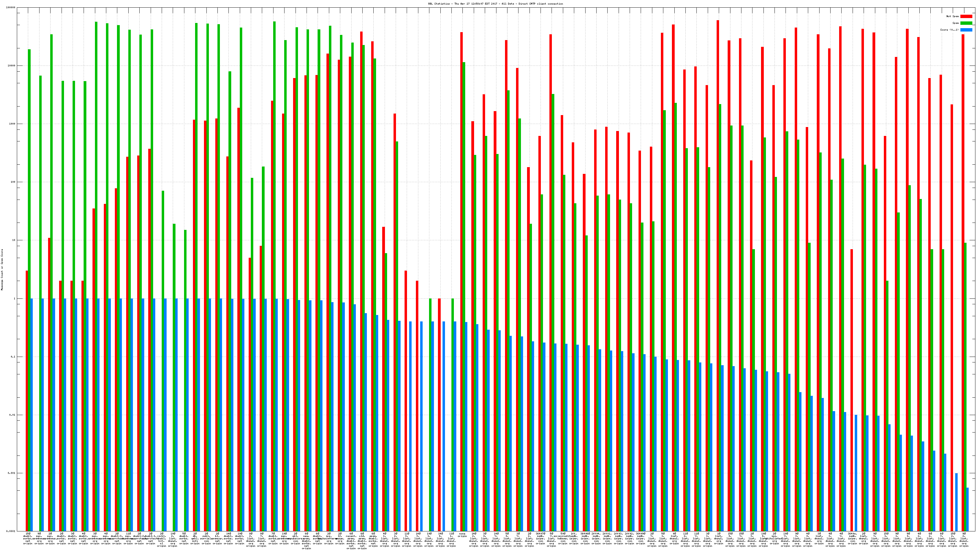Click the 'none origin' x-axis label
This screenshot has height=551, width=980.
tap(462, 535)
